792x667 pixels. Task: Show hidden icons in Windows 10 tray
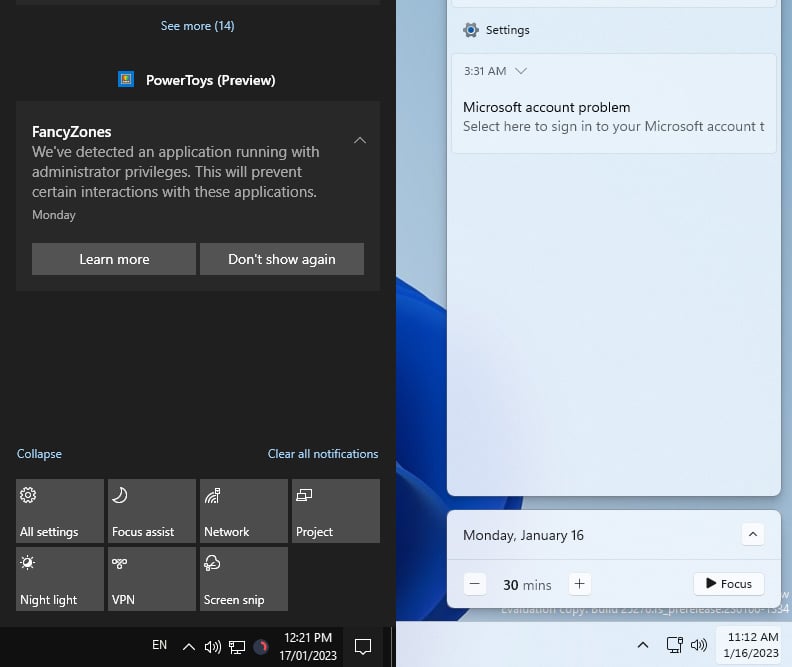pyautogui.click(x=188, y=647)
